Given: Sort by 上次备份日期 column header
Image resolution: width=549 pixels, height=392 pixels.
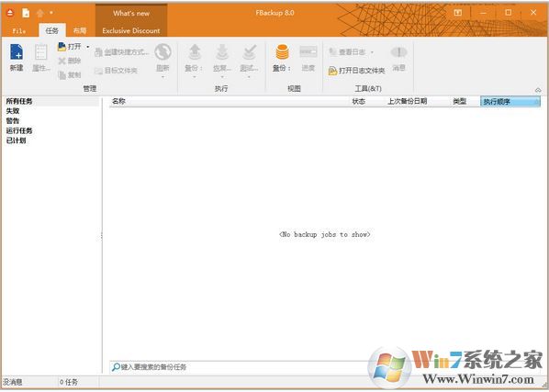Looking at the screenshot, I should coord(408,102).
